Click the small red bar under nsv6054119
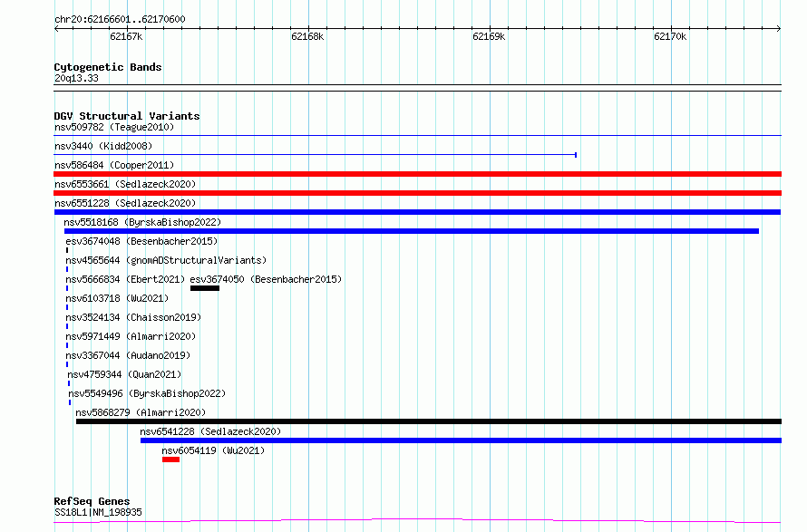 point(170,459)
